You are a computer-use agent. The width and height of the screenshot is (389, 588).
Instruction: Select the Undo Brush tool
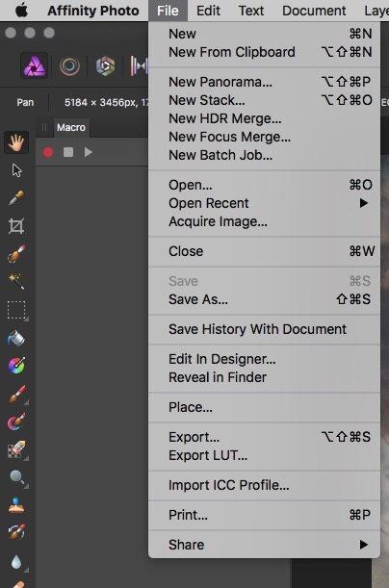click(x=16, y=532)
